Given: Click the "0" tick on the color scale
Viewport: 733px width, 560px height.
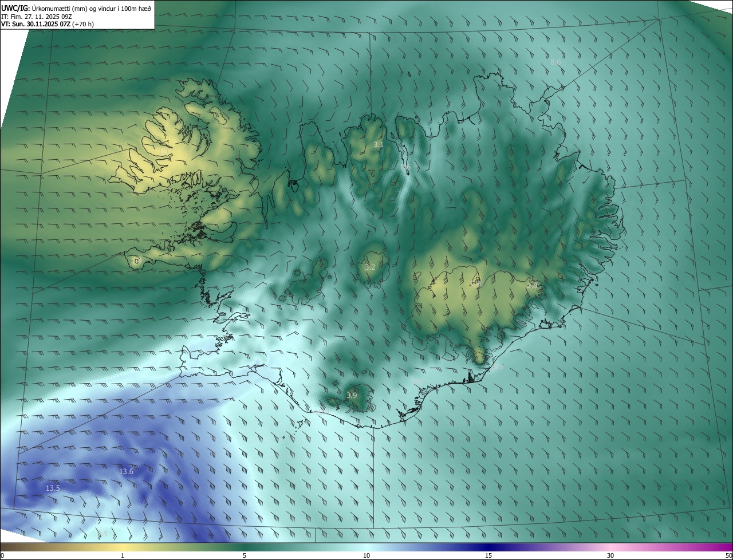Looking at the screenshot, I should tap(2, 555).
